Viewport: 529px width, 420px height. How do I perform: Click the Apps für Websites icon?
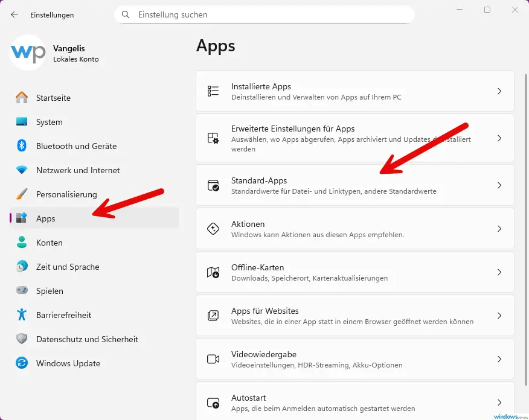[213, 315]
